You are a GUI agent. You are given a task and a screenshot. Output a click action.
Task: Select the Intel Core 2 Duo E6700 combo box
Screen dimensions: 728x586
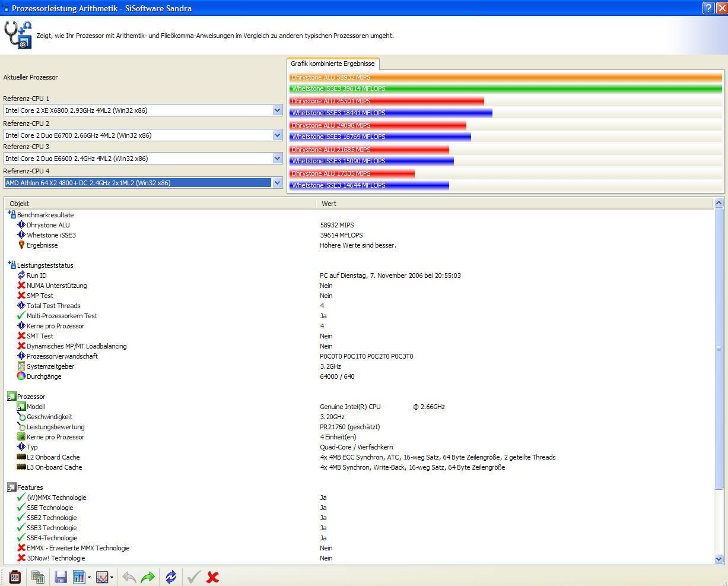tap(143, 135)
